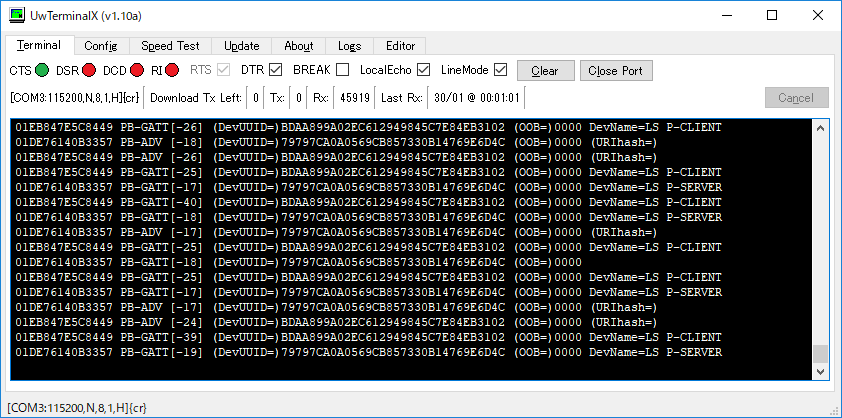Click the disabled Cancel button
Image resolution: width=842 pixels, height=418 pixels.
click(x=796, y=98)
